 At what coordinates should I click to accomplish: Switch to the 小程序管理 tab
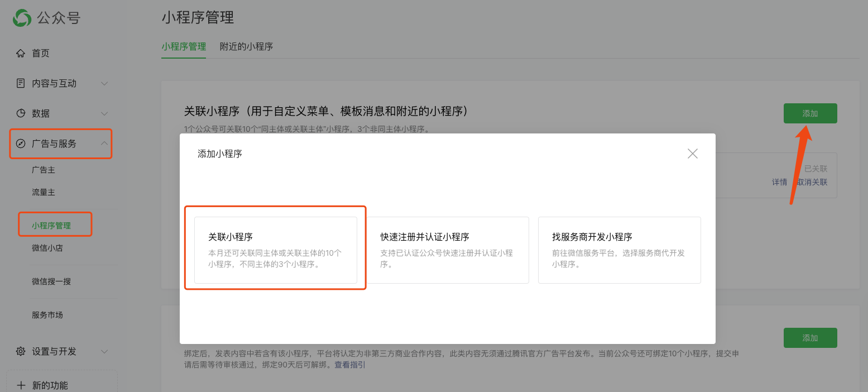tap(184, 46)
